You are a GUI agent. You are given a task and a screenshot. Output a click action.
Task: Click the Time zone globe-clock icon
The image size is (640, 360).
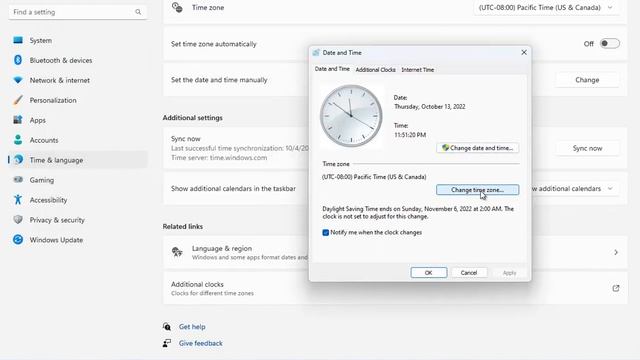pyautogui.click(x=177, y=7)
